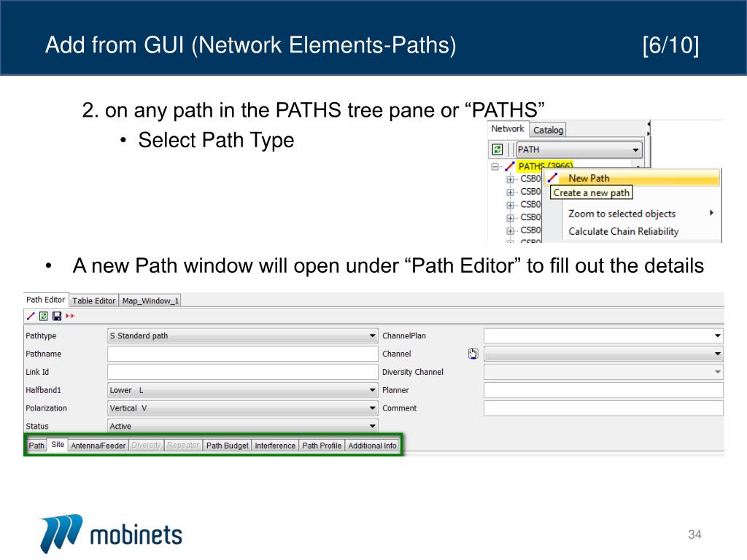Open the PATH combo box in Network pane
Viewport: 747px width, 560px height.
click(579, 149)
